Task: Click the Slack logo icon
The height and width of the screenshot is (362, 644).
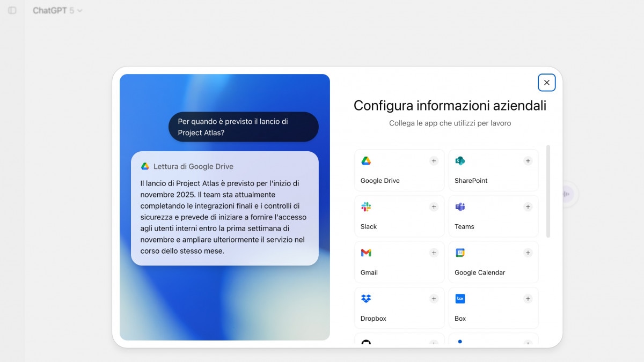Action: tap(366, 207)
